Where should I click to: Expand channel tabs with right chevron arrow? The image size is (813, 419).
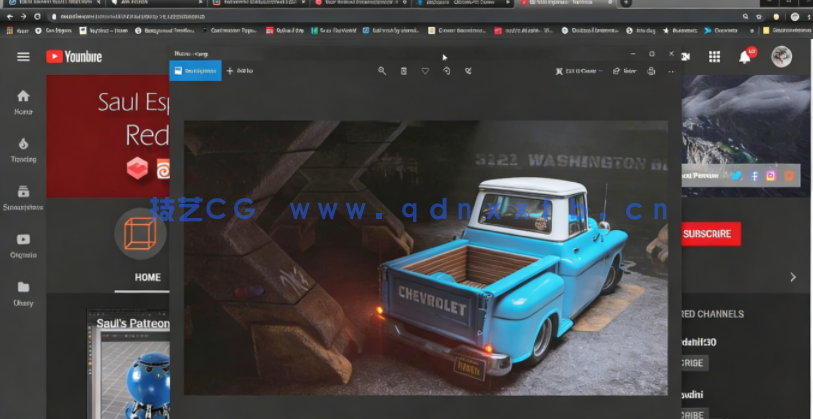coord(793,277)
